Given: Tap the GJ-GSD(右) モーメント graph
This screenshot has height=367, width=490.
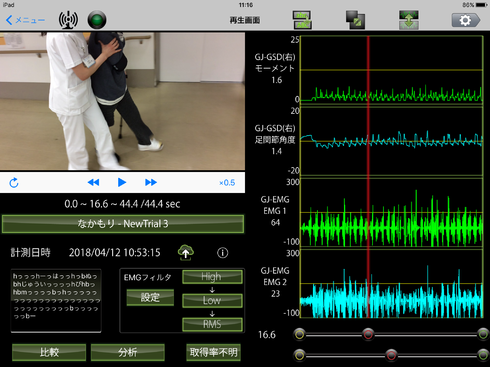Looking at the screenshot, I should tap(392, 70).
